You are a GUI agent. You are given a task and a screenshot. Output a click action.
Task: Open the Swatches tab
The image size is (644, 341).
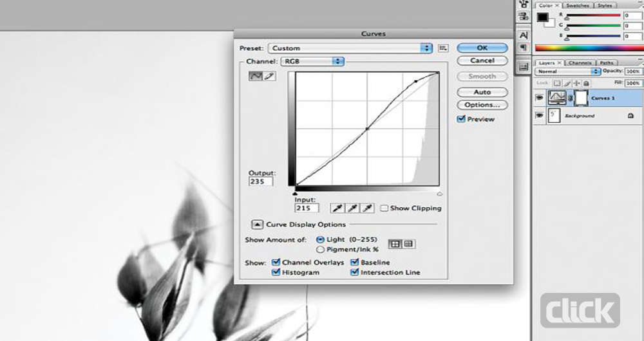[x=579, y=6]
